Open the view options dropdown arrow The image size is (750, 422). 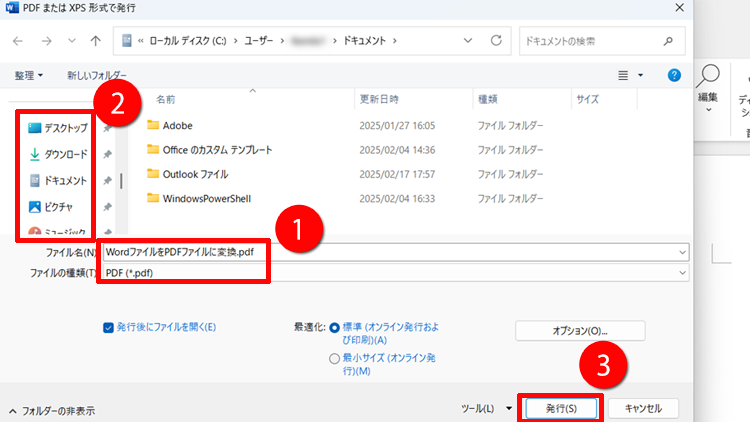point(640,75)
